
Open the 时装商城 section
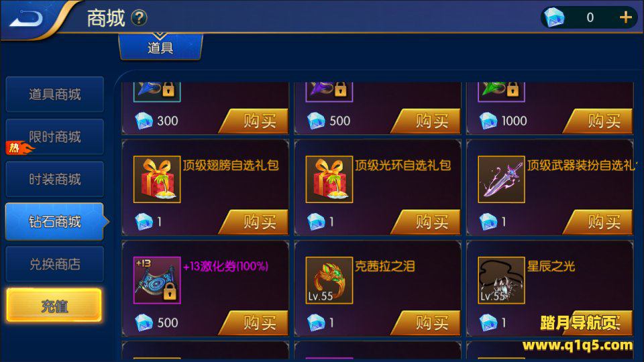coord(54,180)
